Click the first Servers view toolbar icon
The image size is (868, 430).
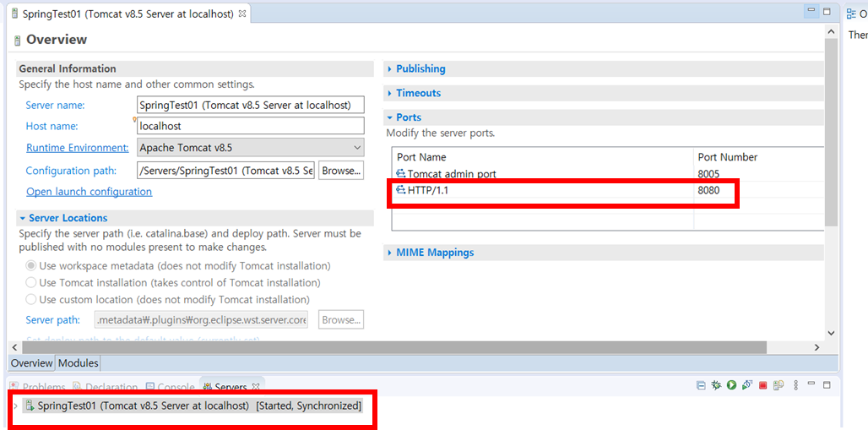pos(700,384)
